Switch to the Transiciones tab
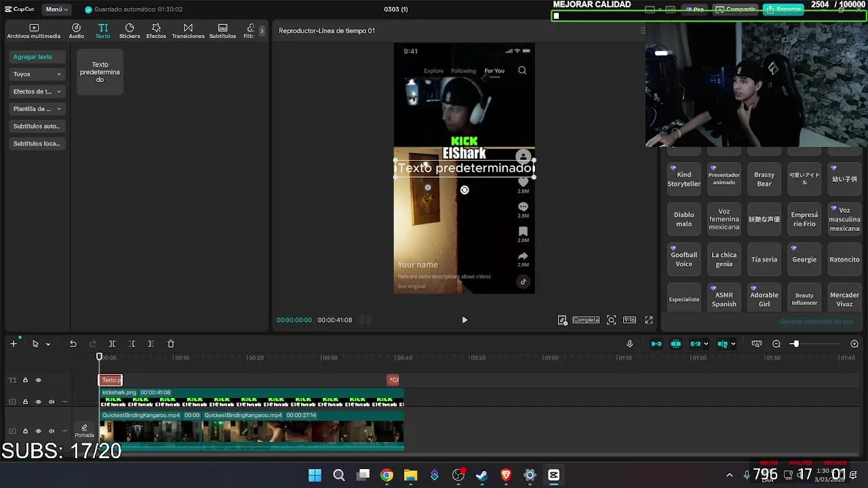 [188, 31]
